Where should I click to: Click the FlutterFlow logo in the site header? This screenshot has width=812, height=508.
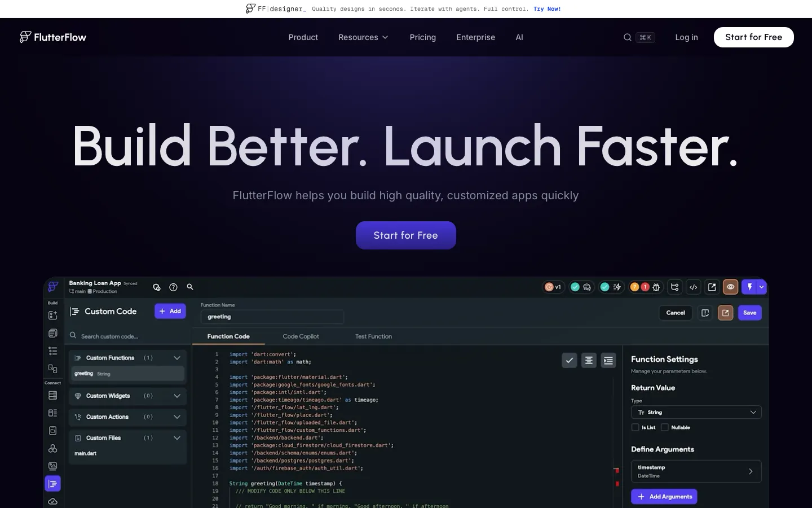coord(53,37)
